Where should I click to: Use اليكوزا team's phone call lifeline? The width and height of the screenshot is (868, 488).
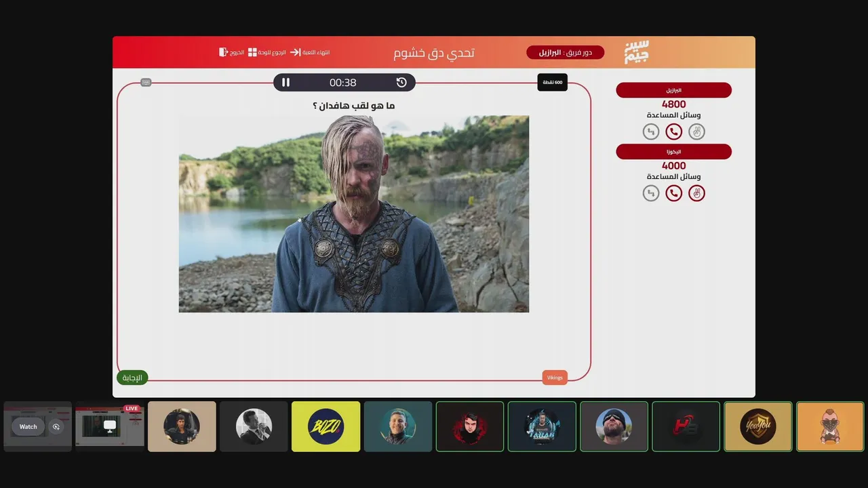pos(673,193)
